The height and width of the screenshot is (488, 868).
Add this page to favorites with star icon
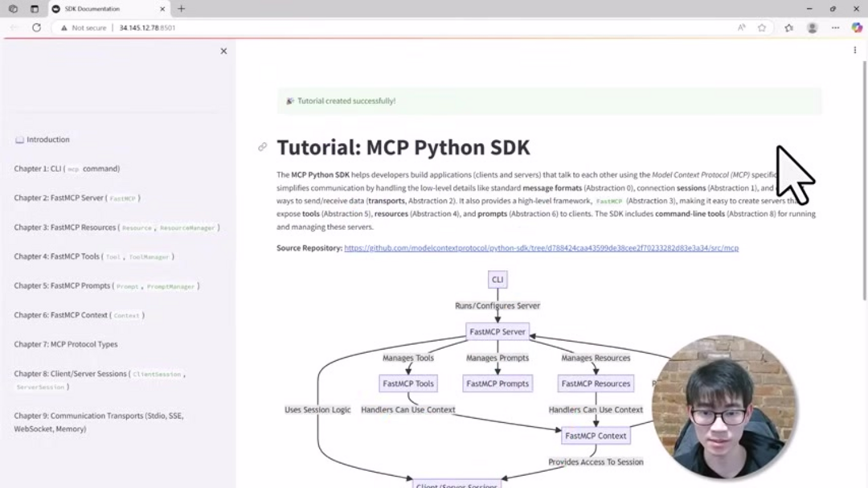[x=762, y=27]
